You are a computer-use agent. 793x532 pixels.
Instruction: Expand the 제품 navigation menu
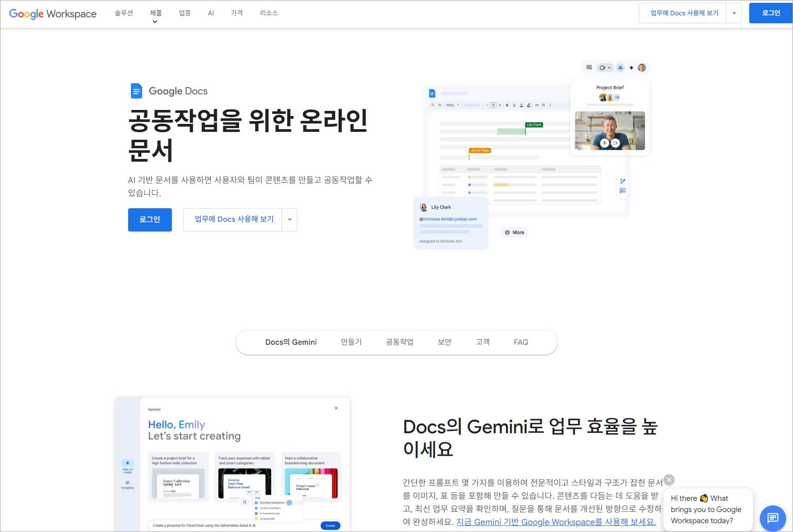[x=155, y=13]
